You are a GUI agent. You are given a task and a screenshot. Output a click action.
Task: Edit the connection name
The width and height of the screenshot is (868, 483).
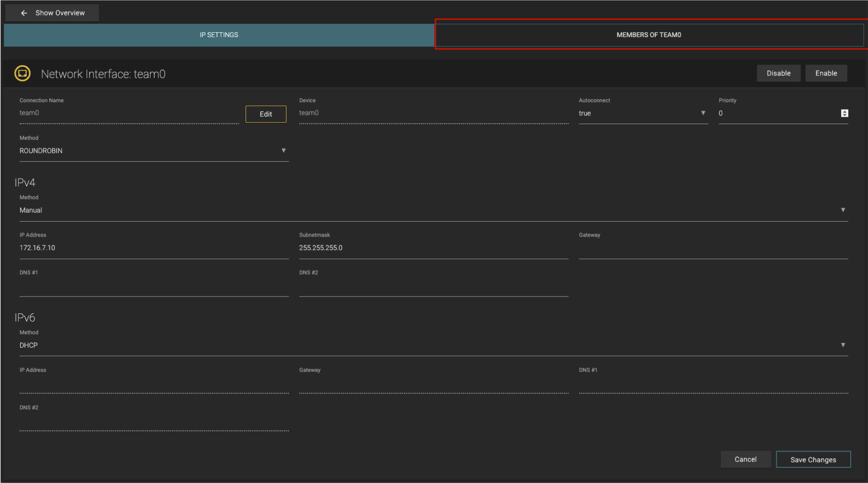pyautogui.click(x=266, y=114)
